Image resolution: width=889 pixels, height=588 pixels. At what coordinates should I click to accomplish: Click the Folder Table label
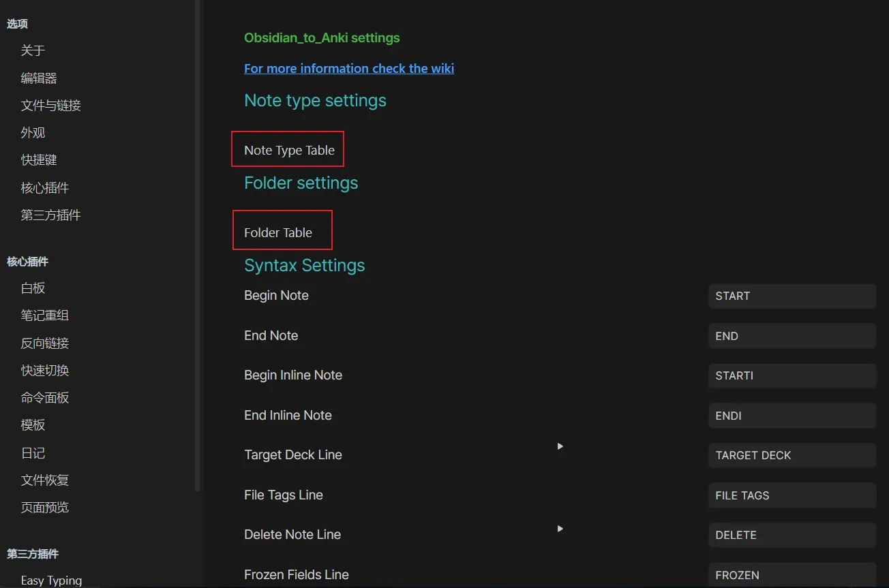click(x=278, y=232)
